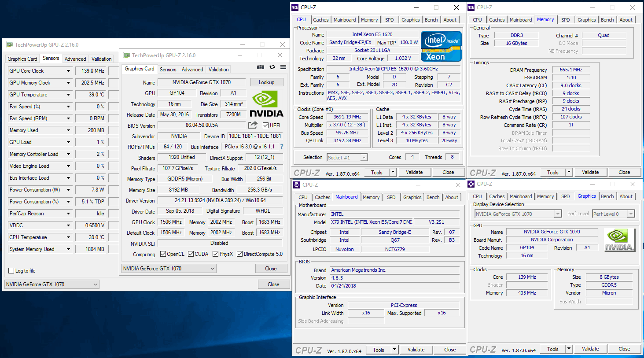Image resolution: width=644 pixels, height=358 pixels.
Task: Click the camera screenshot icon in GPU-Z
Action: [x=261, y=67]
